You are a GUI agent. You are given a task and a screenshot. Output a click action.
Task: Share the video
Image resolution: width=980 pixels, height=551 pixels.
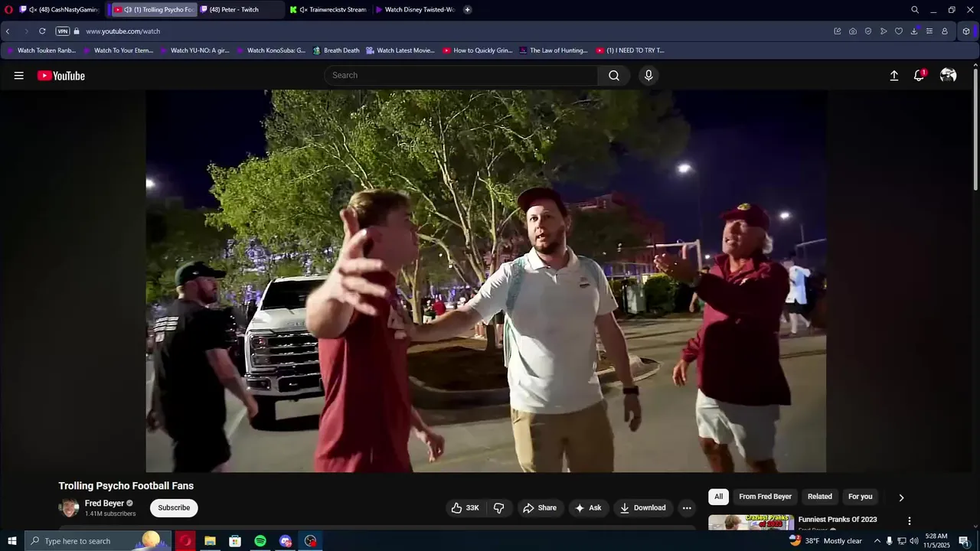point(540,508)
